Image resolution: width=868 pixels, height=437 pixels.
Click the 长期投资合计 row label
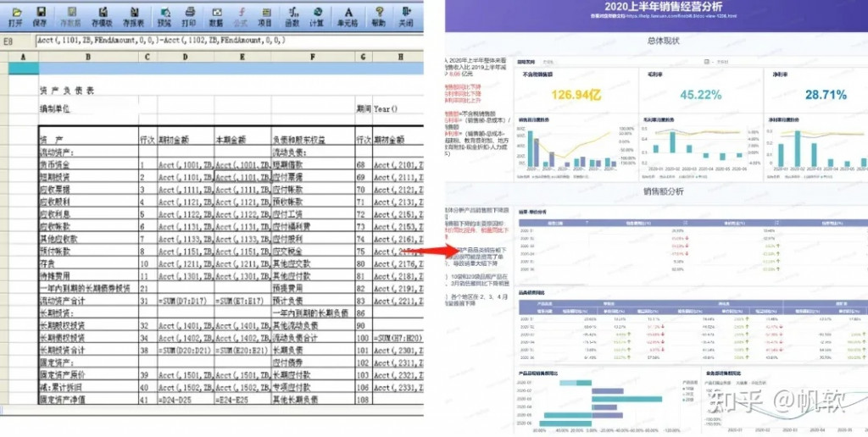point(88,350)
